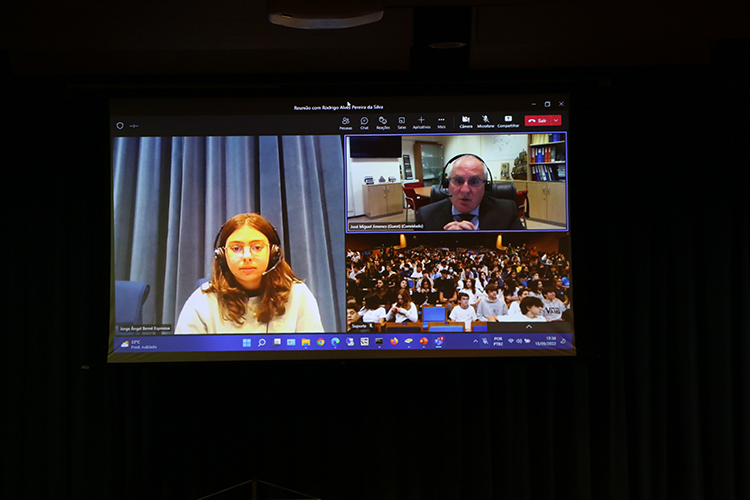Launch Firefox from the taskbar
The width and height of the screenshot is (750, 500).
[394, 341]
